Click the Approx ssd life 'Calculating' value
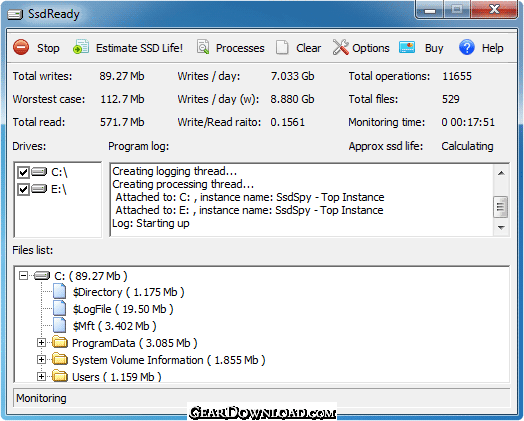This screenshot has height=421, width=524. tap(467, 146)
